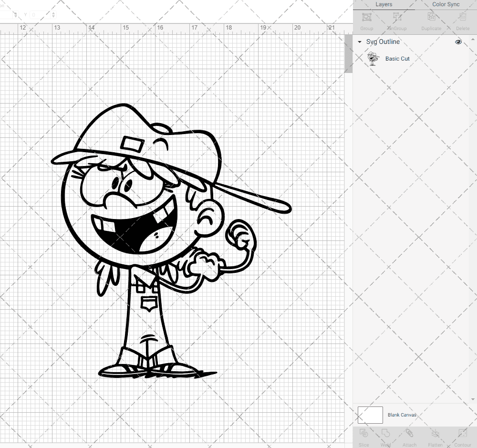
Task: Collapse the Svg Outline group
Action: coord(359,42)
